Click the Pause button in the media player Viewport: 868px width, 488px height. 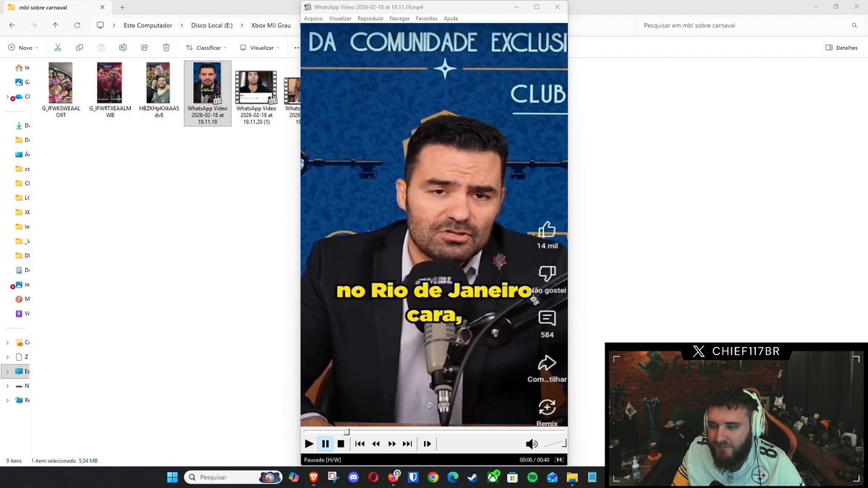click(x=325, y=444)
